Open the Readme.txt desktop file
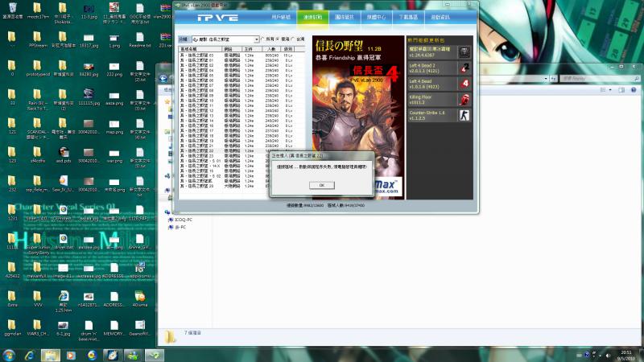This screenshot has width=644, height=362. click(x=139, y=33)
